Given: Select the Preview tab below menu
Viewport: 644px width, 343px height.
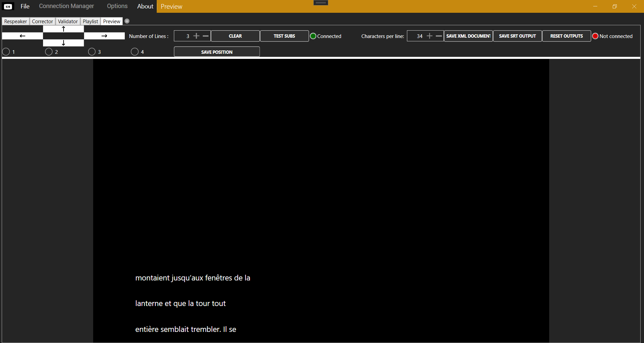Looking at the screenshot, I should (112, 21).
